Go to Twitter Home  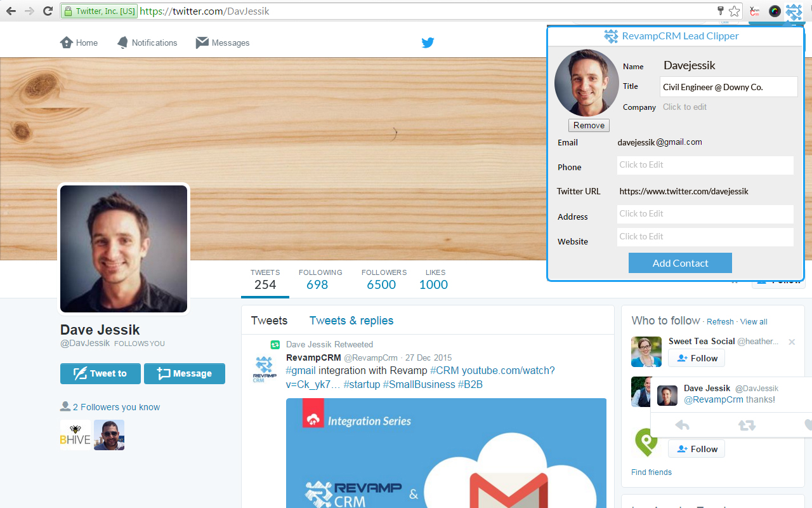pyautogui.click(x=79, y=43)
